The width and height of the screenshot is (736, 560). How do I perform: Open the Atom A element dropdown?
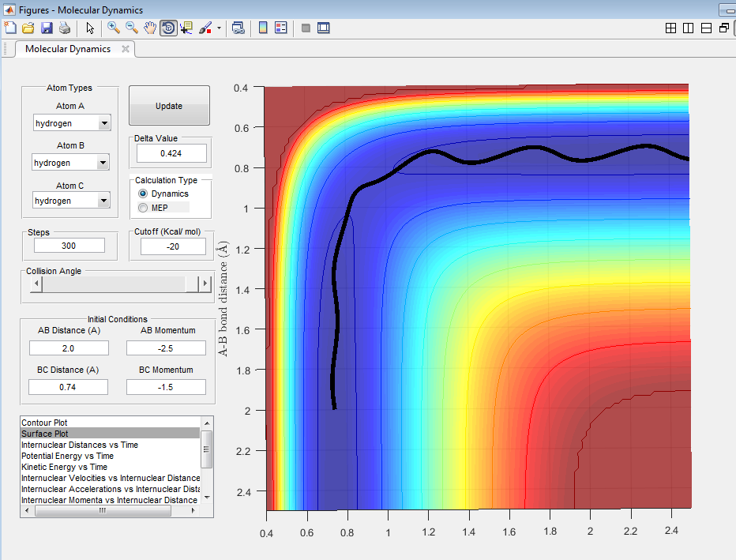103,123
